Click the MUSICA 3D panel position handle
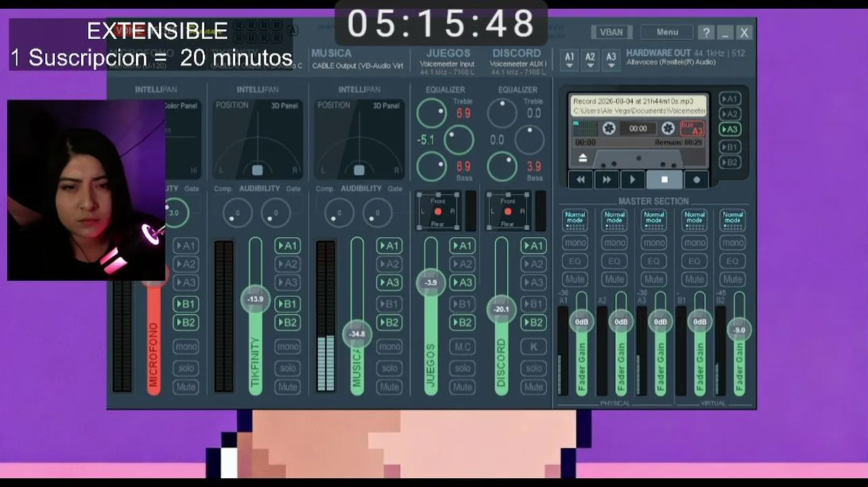Viewport: 868px width, 487px height. (359, 170)
